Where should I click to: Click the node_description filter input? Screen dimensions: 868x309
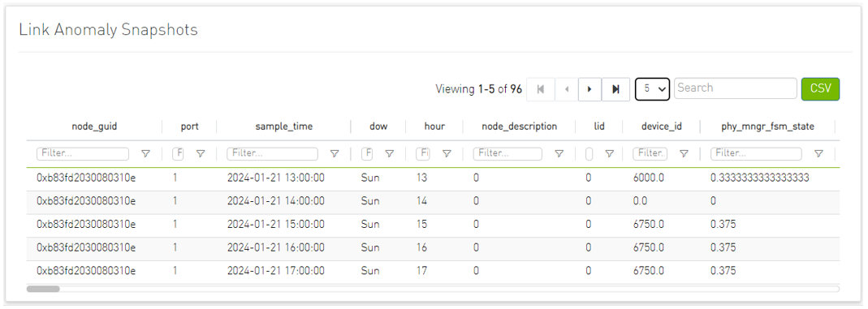(507, 153)
